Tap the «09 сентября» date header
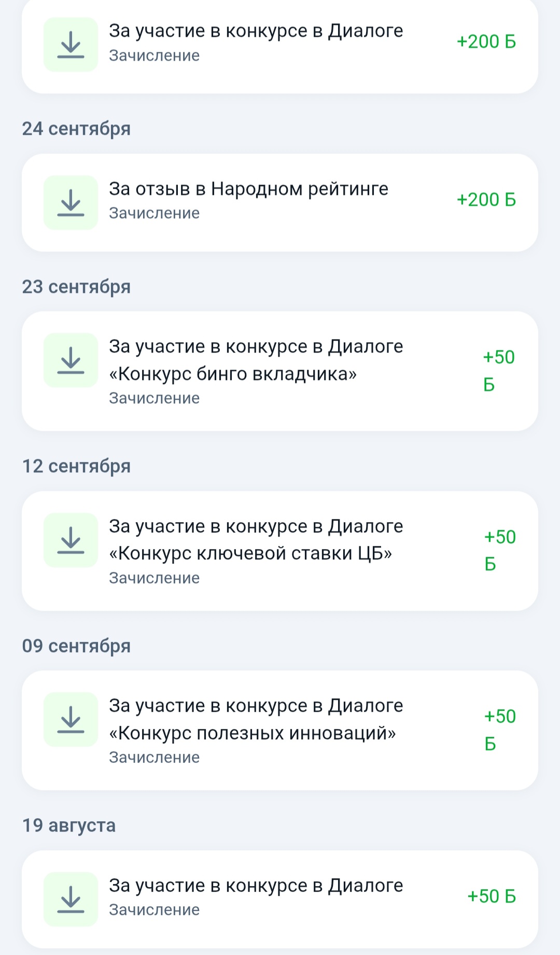 tap(76, 646)
